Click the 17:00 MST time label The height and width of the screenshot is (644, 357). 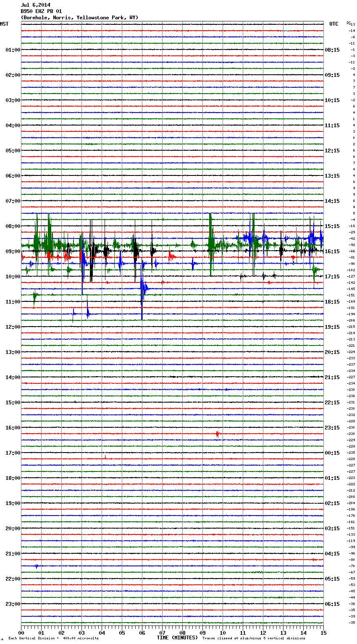click(13, 453)
